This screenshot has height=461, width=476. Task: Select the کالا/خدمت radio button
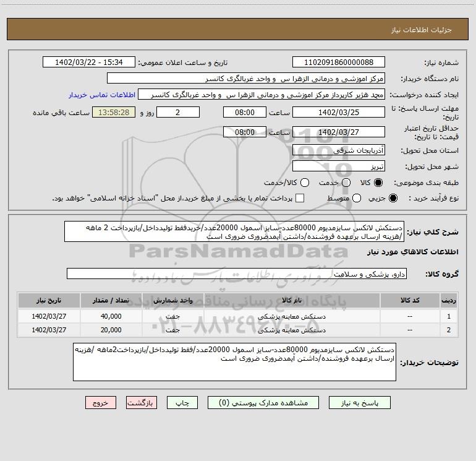[305, 183]
